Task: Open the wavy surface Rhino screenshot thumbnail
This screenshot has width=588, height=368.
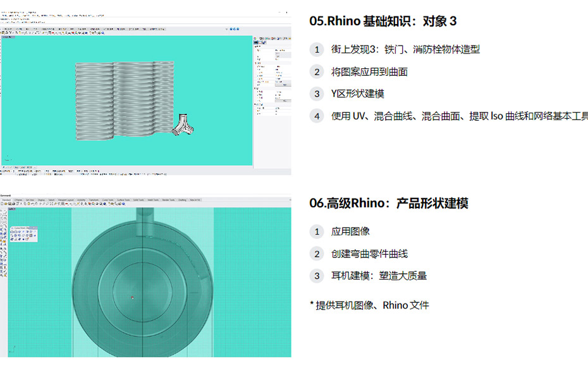Action: click(145, 93)
